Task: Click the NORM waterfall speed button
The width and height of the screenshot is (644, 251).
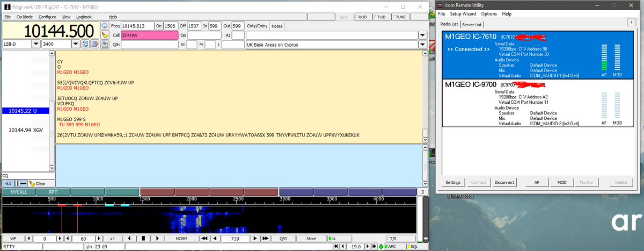Action: (x=181, y=238)
